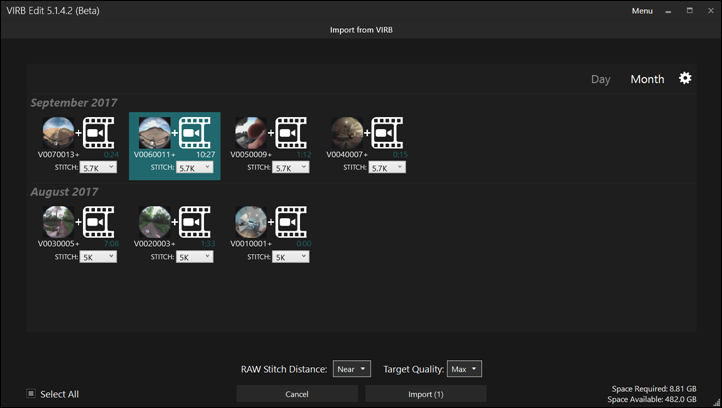
Task: Click the Space Required 8.81 GB text
Action: coord(654,389)
